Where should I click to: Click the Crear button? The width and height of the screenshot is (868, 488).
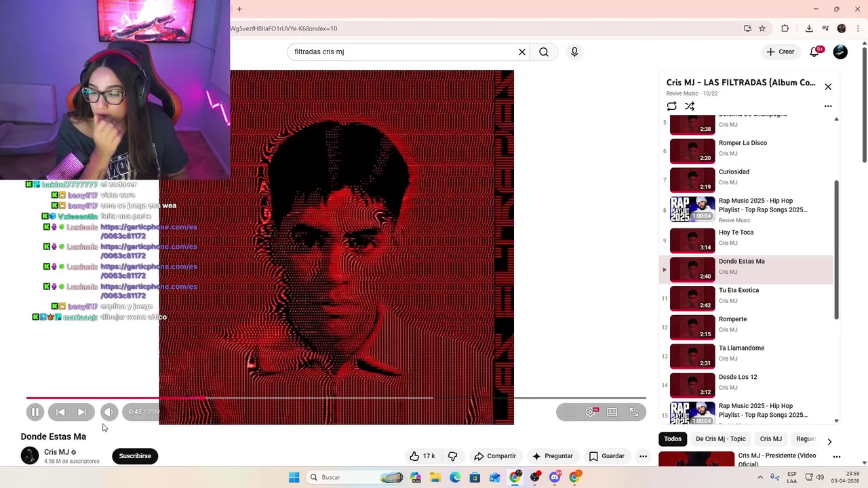click(781, 52)
